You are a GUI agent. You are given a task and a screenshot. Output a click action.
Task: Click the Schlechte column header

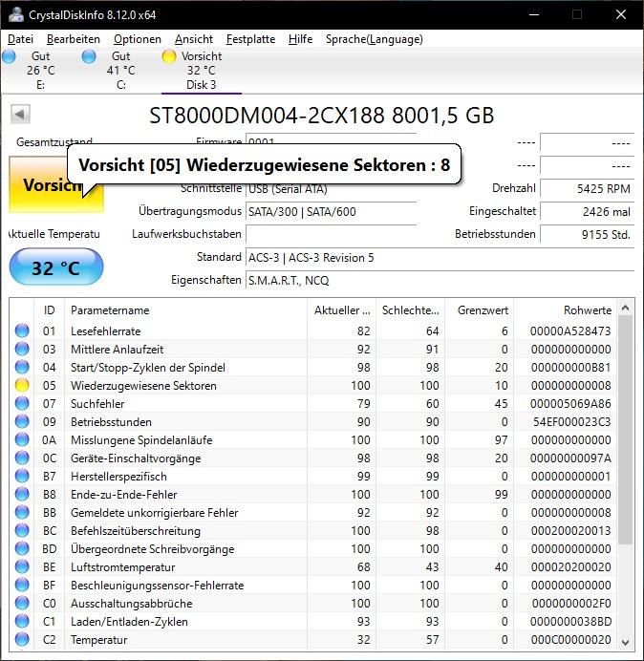[x=411, y=310]
